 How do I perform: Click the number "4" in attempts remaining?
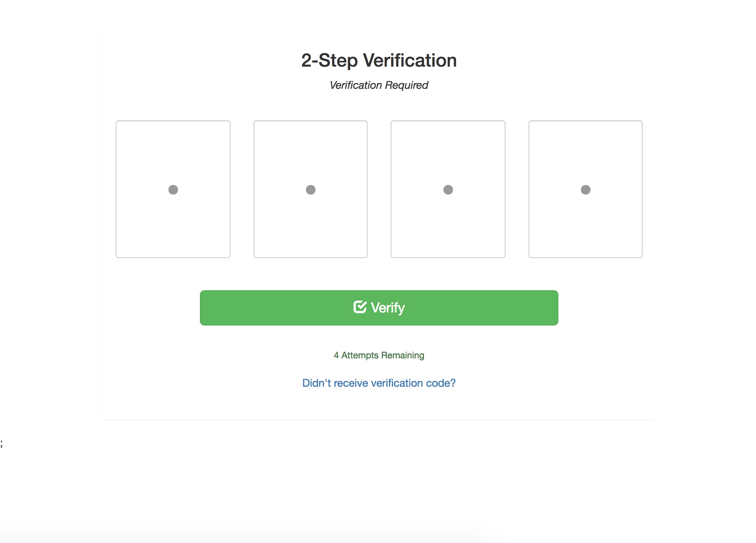[x=336, y=355]
